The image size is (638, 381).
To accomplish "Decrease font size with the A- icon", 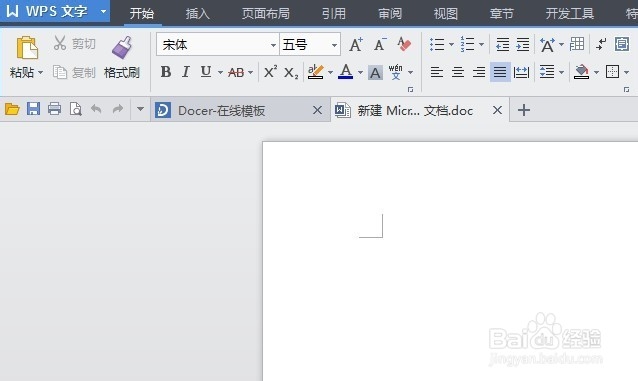I will click(380, 44).
